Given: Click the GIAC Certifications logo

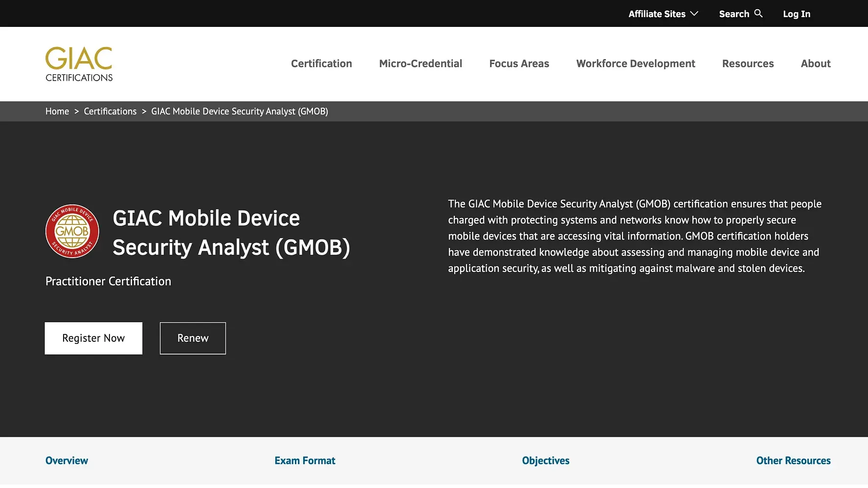Looking at the screenshot, I should (79, 64).
